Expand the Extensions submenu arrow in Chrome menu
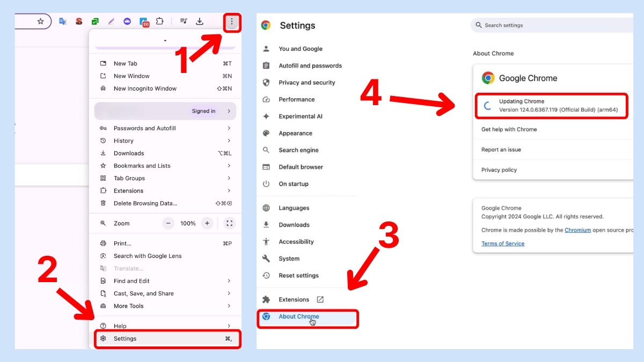The image size is (644, 362). pos(229,191)
